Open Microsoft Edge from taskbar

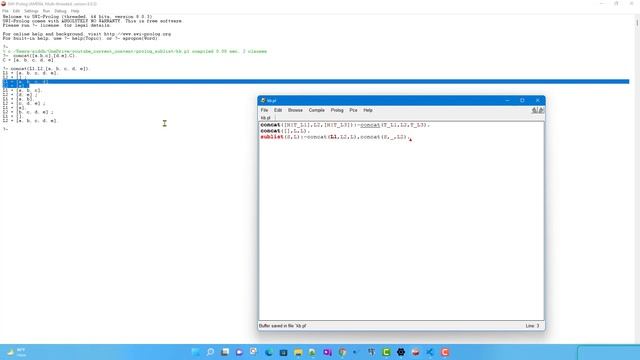point(269,352)
